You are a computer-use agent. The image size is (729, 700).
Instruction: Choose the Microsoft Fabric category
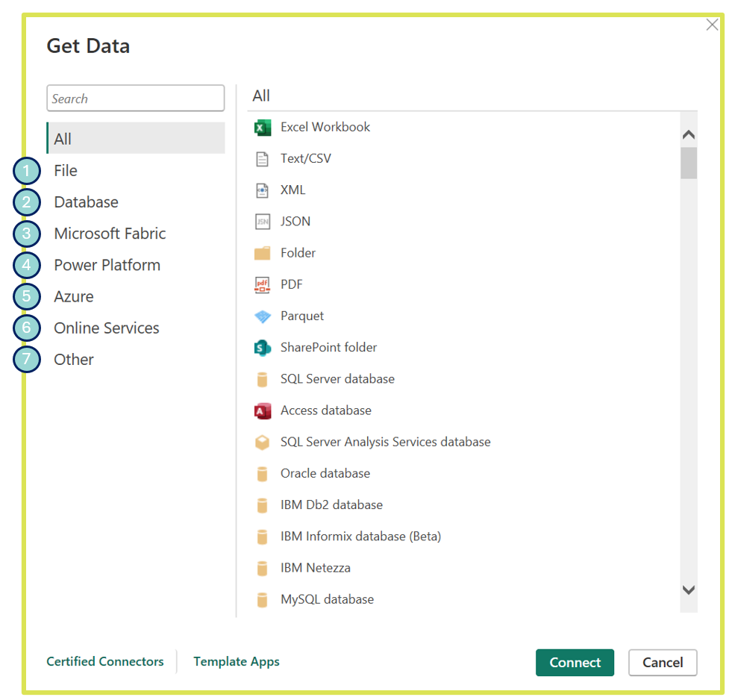click(x=110, y=234)
